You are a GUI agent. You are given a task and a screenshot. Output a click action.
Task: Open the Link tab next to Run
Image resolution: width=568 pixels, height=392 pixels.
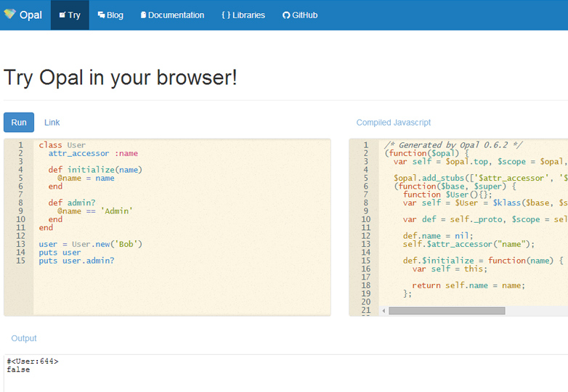click(x=52, y=123)
